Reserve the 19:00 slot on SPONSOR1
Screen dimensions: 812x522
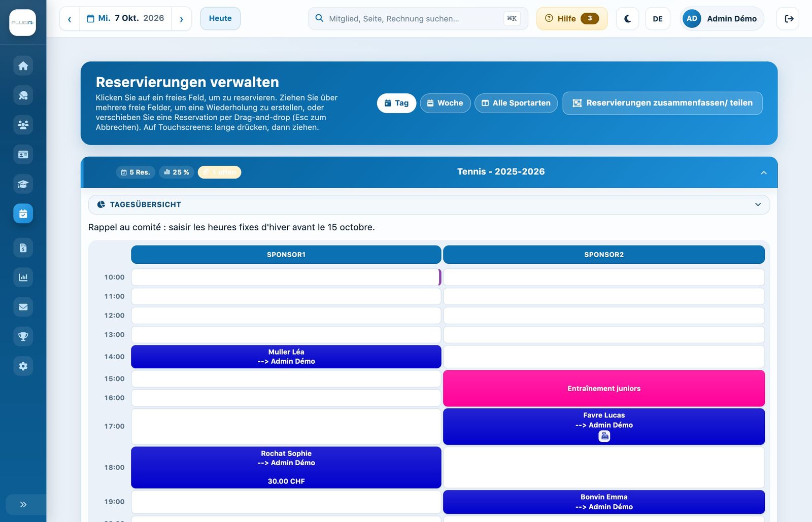coord(286,502)
